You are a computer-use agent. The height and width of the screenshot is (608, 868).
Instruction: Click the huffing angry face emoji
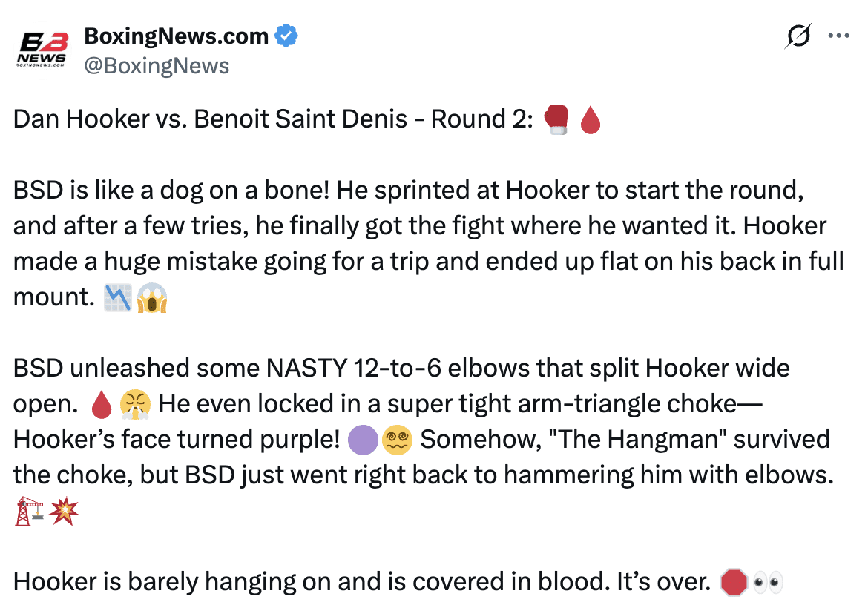(135, 404)
